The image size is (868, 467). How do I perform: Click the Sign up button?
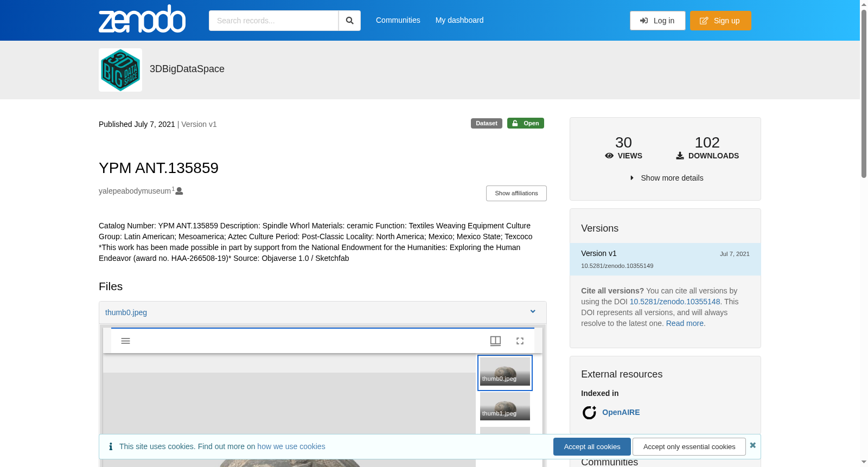tap(720, 21)
